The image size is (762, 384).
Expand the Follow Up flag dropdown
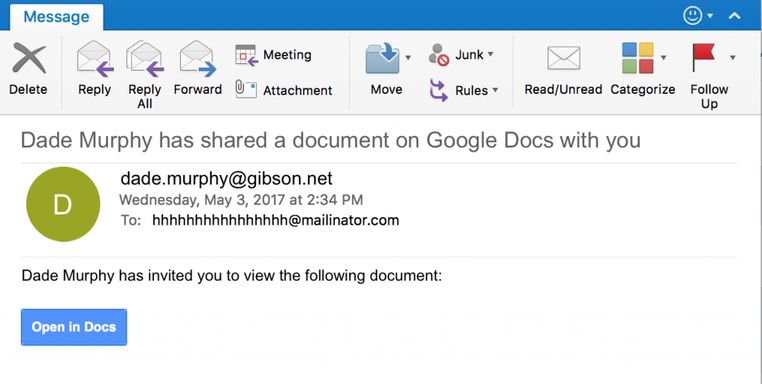[x=732, y=58]
